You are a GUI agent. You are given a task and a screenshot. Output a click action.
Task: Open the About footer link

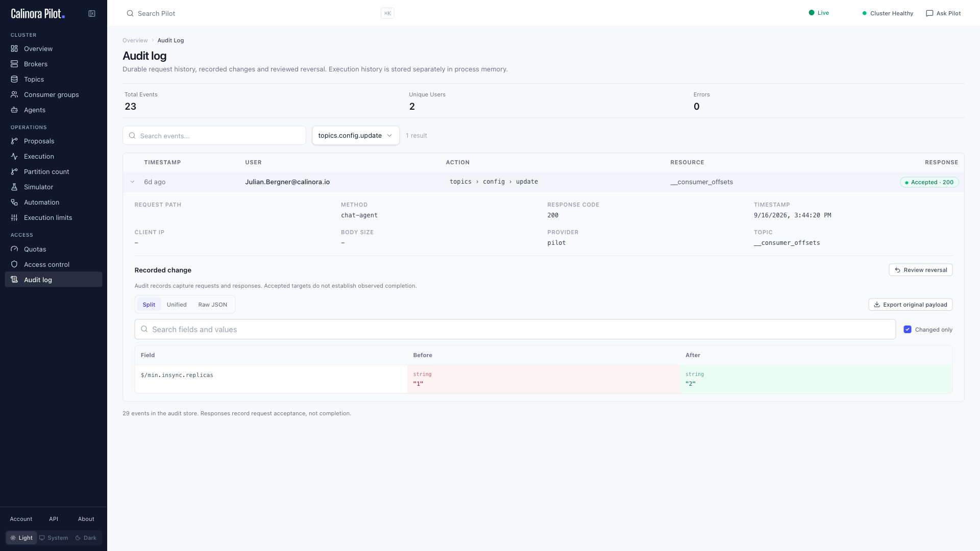point(86,519)
